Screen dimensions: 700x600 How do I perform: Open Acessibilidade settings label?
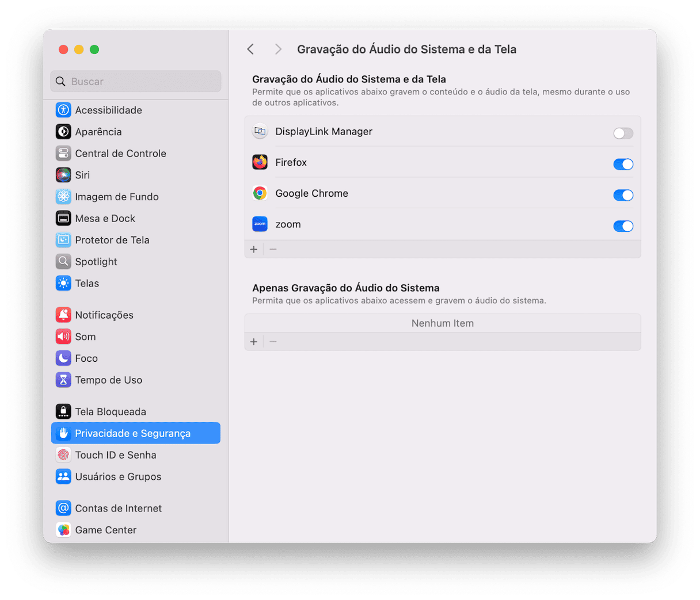point(108,110)
